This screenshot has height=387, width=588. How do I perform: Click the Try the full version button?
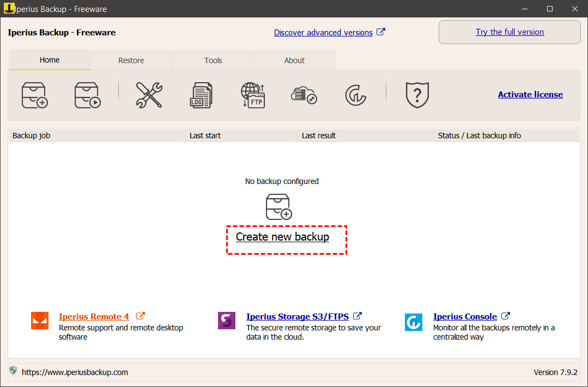click(510, 32)
